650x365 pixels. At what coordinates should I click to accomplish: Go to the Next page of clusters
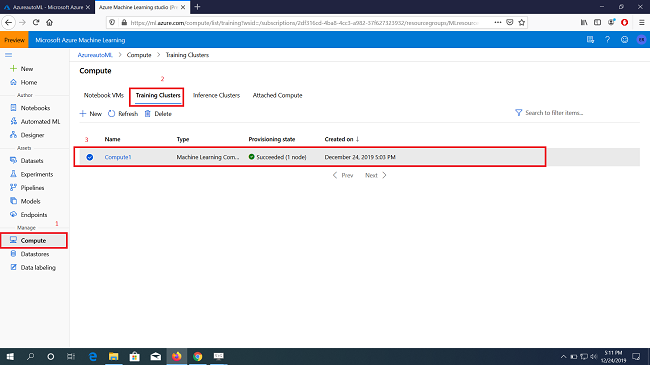pyautogui.click(x=376, y=175)
